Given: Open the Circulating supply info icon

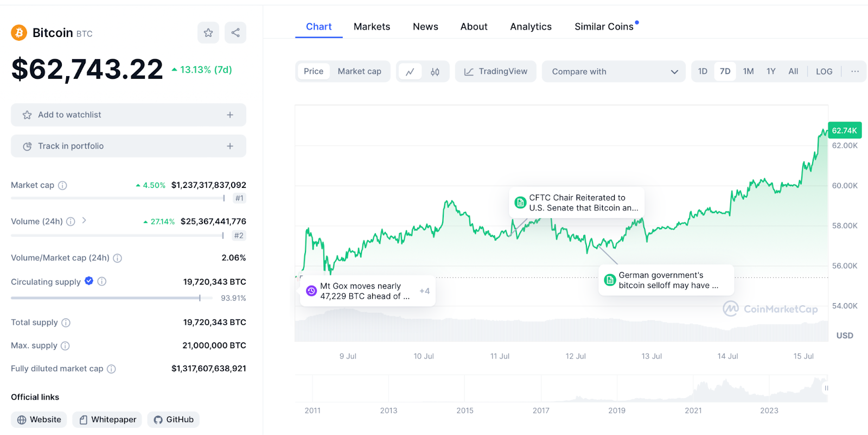Looking at the screenshot, I should [102, 281].
